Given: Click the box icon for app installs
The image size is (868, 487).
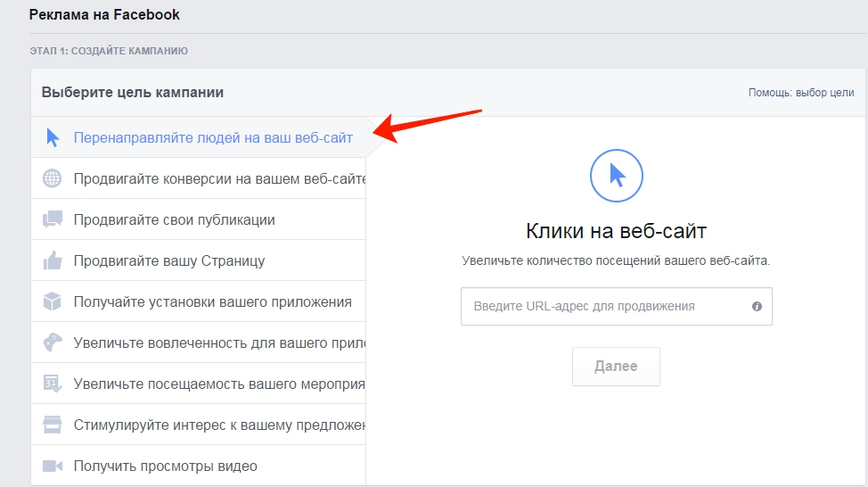Looking at the screenshot, I should (x=52, y=301).
